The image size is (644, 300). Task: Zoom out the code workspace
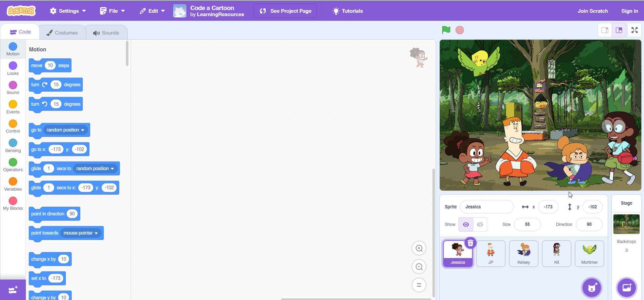419,267
